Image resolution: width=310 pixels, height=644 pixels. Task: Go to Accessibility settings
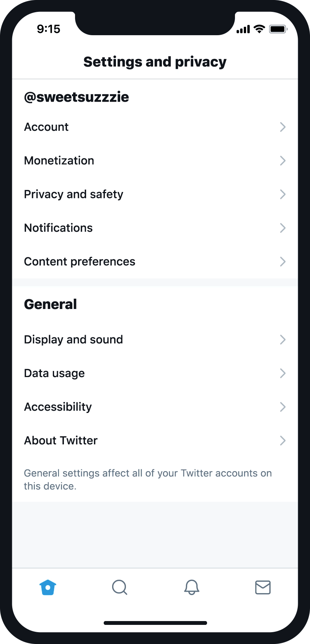[x=58, y=407]
